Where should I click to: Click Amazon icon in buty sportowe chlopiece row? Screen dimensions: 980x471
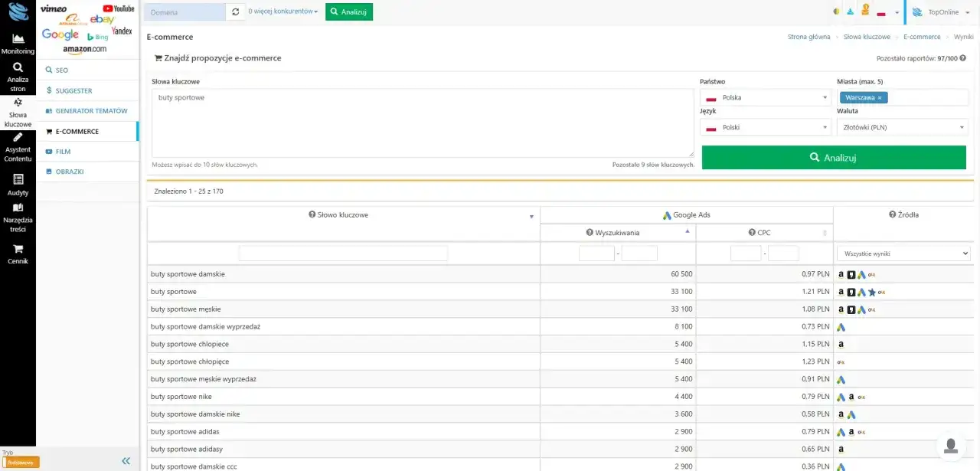pyautogui.click(x=841, y=345)
